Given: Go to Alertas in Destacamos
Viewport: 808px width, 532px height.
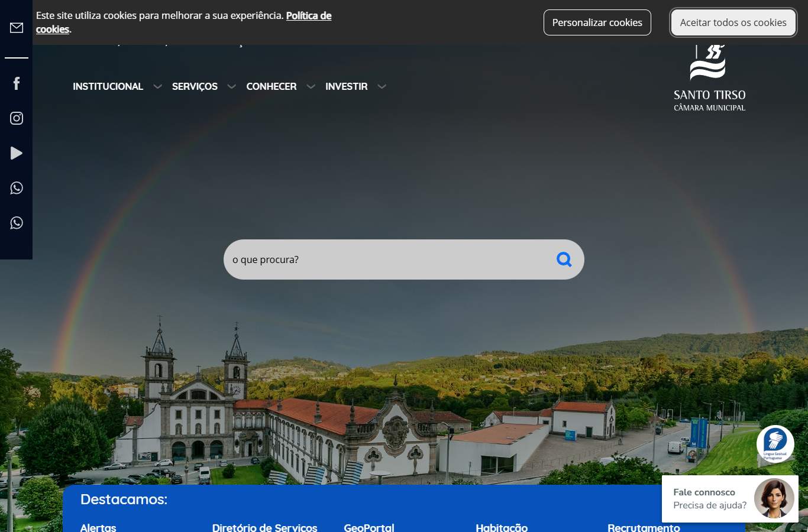Looking at the screenshot, I should (98, 527).
